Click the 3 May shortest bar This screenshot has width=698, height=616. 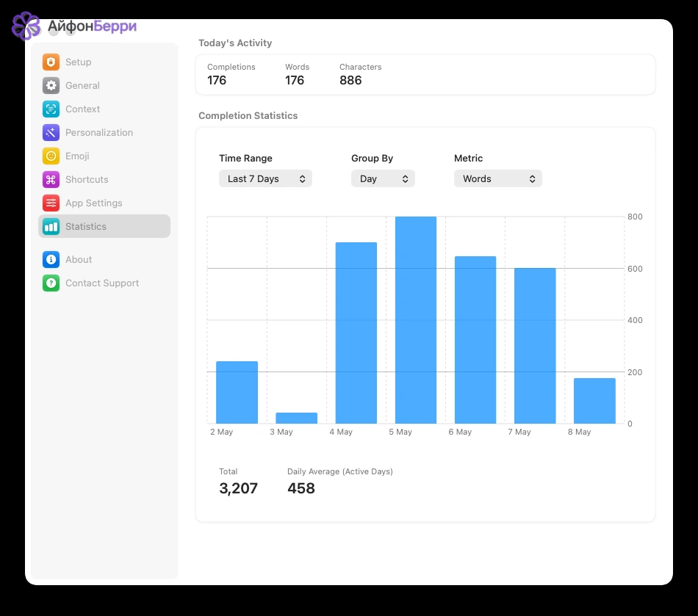pos(297,418)
